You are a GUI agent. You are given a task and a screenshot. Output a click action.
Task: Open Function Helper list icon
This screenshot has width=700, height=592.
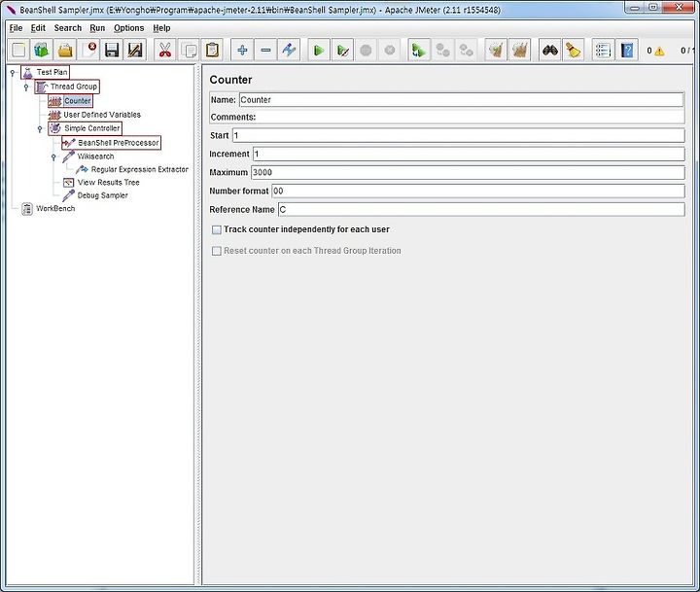tap(603, 50)
